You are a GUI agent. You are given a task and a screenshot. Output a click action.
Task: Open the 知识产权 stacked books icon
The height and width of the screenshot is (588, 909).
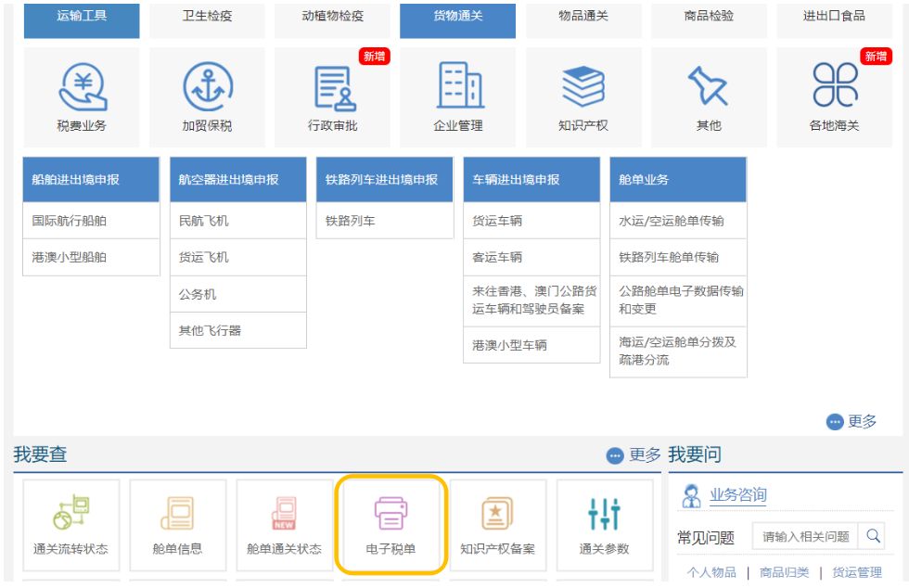583,86
